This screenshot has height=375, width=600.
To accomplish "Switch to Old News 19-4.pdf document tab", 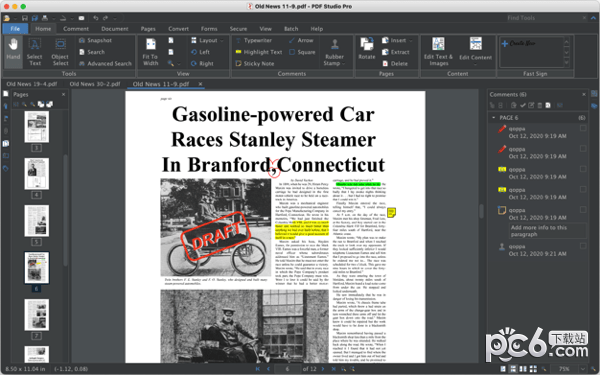I will (x=32, y=84).
